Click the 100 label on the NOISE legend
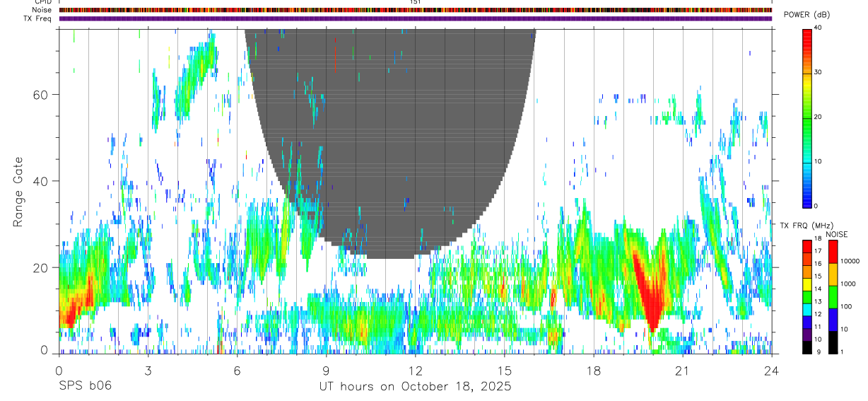 click(847, 306)
